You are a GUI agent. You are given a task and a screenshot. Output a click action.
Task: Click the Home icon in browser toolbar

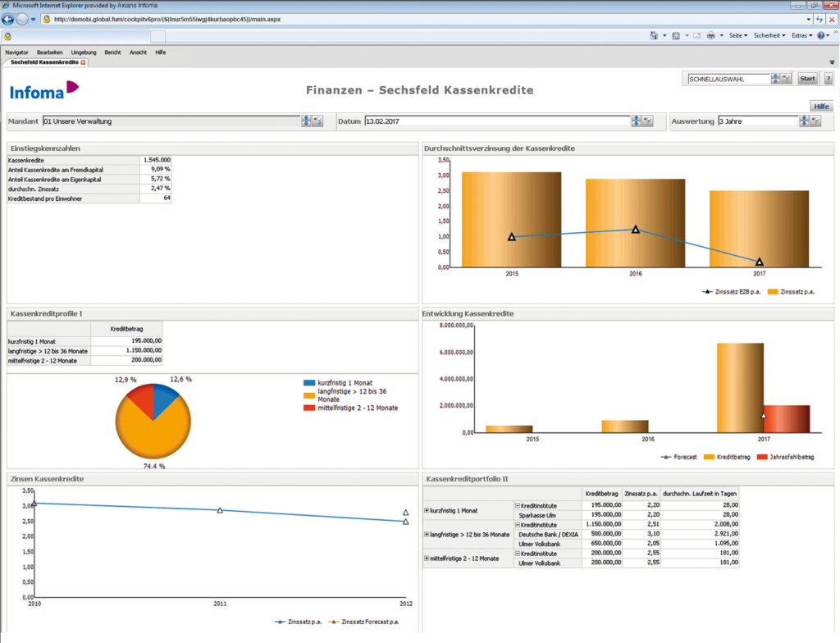(x=653, y=36)
